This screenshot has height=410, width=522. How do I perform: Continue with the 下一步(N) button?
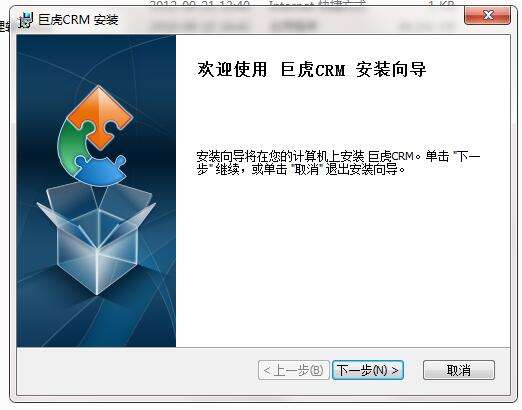[368, 370]
